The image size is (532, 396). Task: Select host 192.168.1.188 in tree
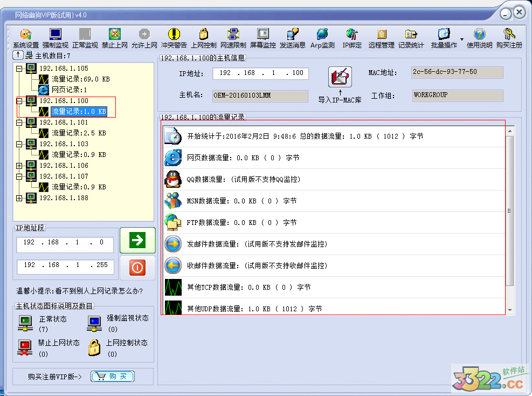[64, 197]
